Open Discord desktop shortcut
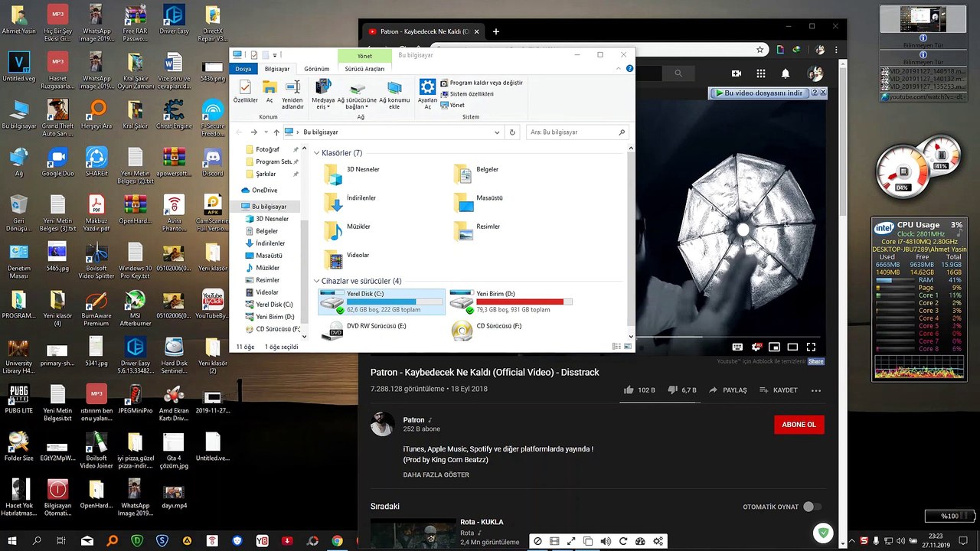This screenshot has width=980, height=551. click(x=213, y=162)
